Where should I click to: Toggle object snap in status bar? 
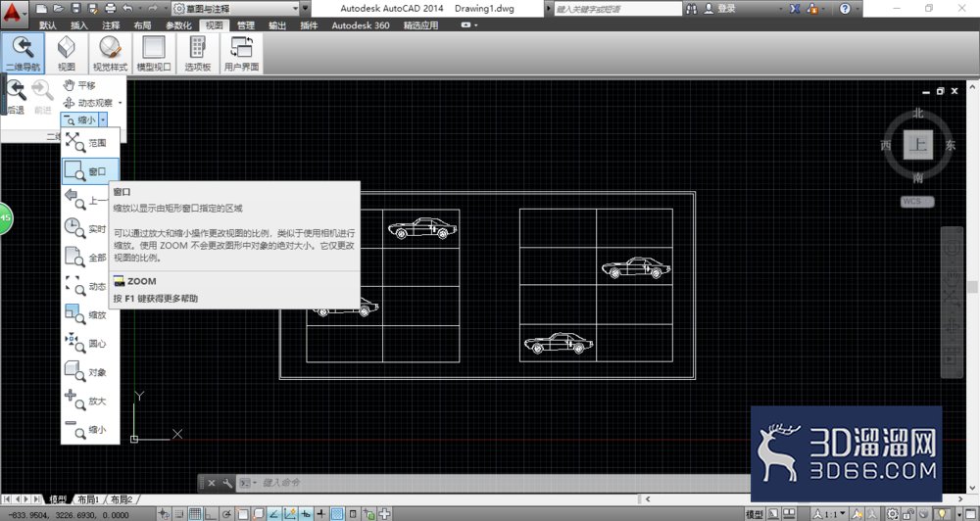click(243, 514)
